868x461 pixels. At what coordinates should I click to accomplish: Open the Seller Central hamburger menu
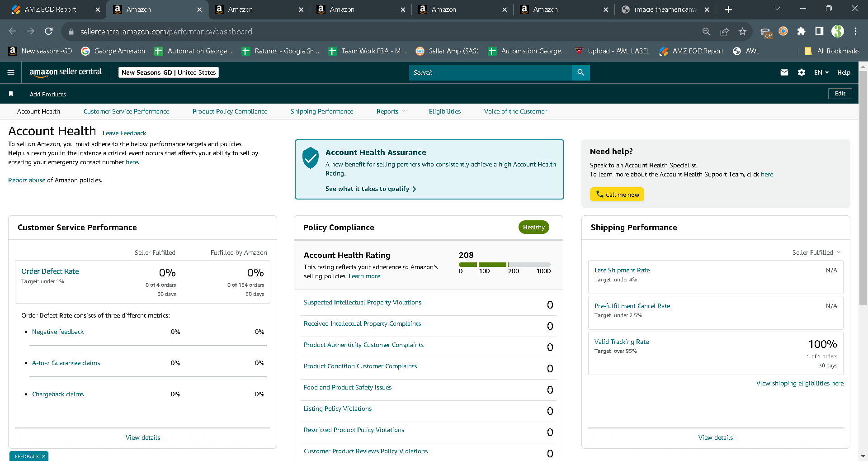click(x=11, y=72)
